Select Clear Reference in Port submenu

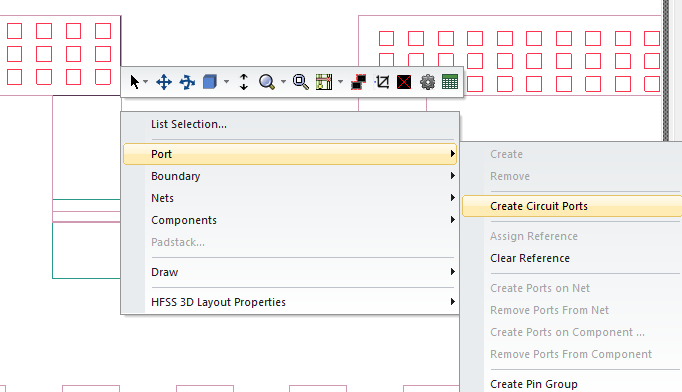[572, 258]
